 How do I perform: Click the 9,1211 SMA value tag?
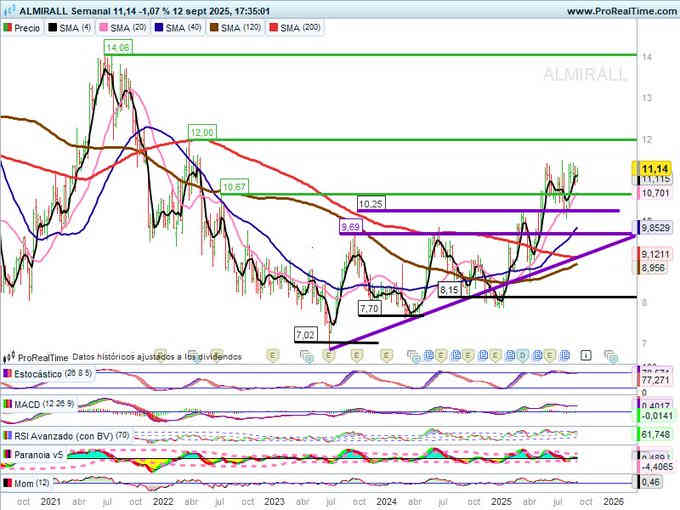654,254
